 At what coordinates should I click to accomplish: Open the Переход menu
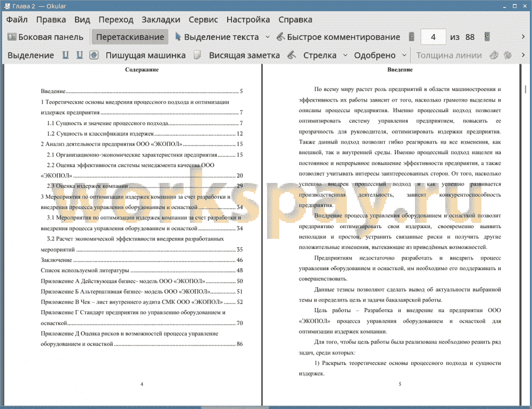coord(115,20)
